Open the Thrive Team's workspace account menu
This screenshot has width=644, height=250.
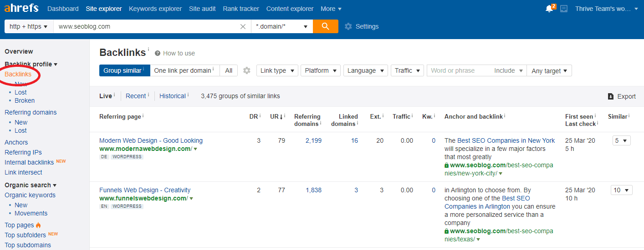click(607, 9)
